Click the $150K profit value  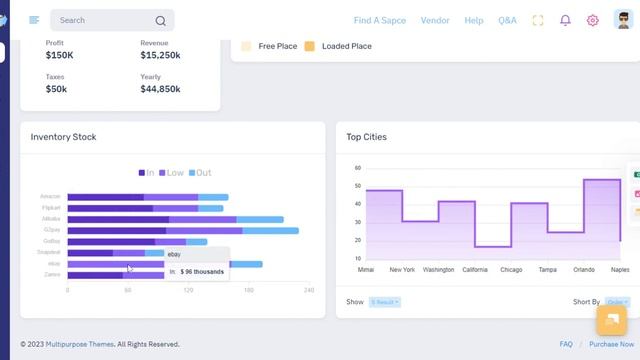(x=60, y=55)
